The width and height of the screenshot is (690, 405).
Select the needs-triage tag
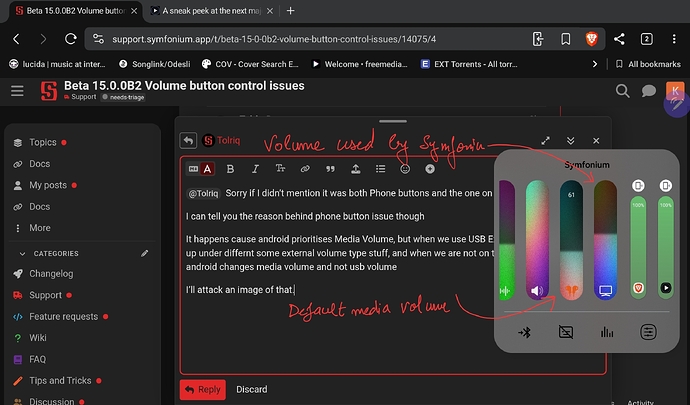point(123,97)
